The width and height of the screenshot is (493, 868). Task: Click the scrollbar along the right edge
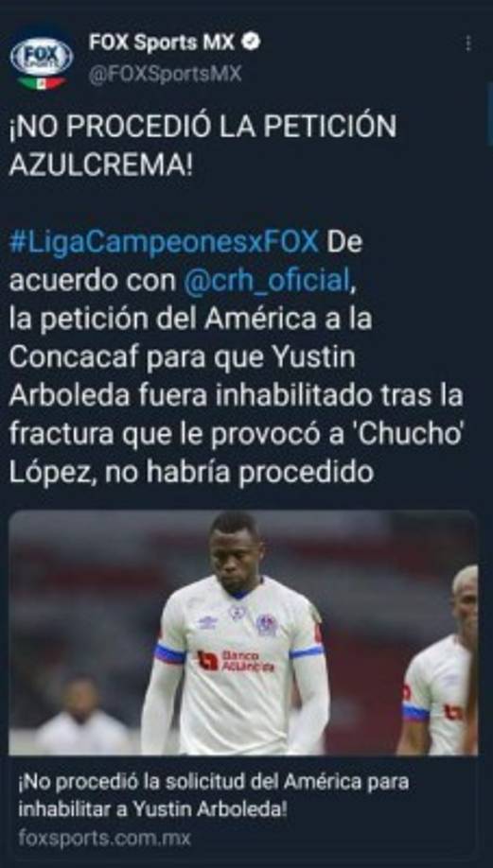489,114
